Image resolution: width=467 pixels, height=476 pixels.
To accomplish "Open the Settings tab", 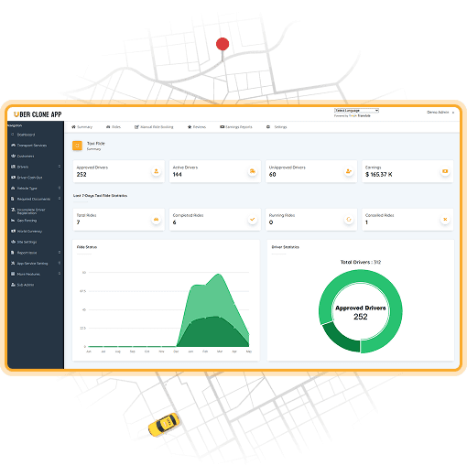I will [x=277, y=127].
